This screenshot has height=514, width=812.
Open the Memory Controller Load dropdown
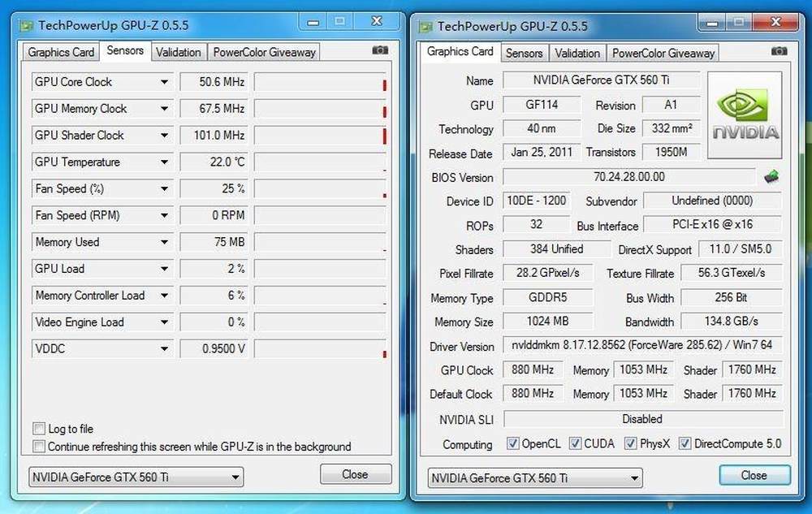coord(164,295)
